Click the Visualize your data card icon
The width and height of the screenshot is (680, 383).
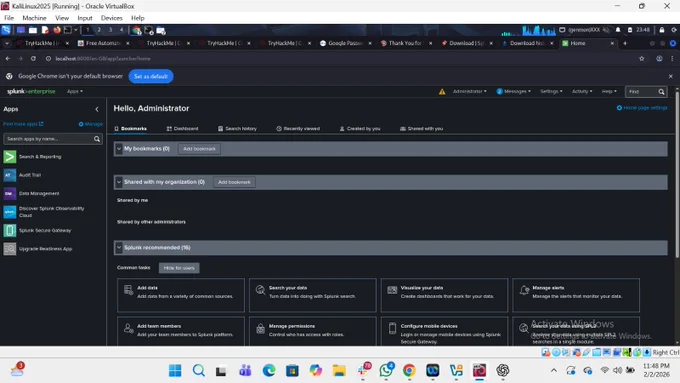392,290
